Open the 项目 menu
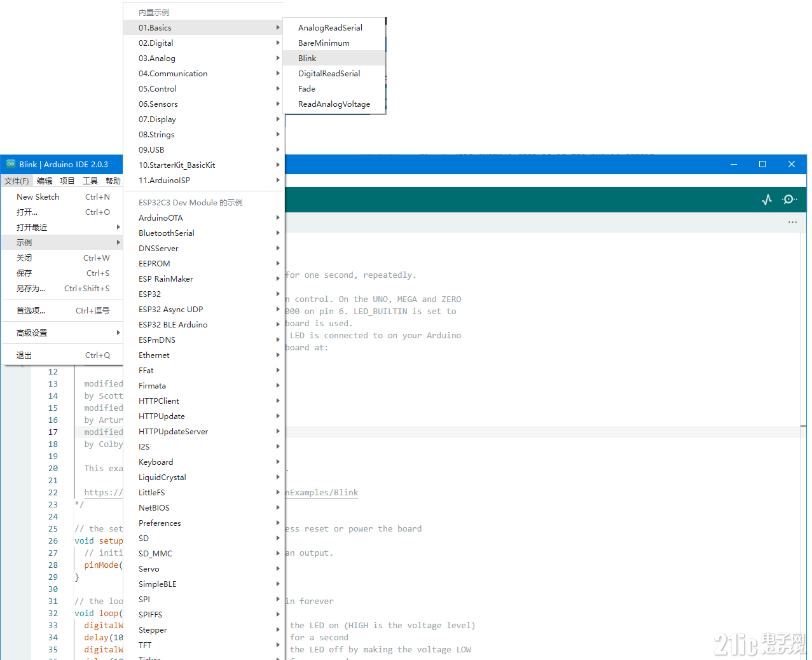The image size is (812, 660). click(x=67, y=181)
